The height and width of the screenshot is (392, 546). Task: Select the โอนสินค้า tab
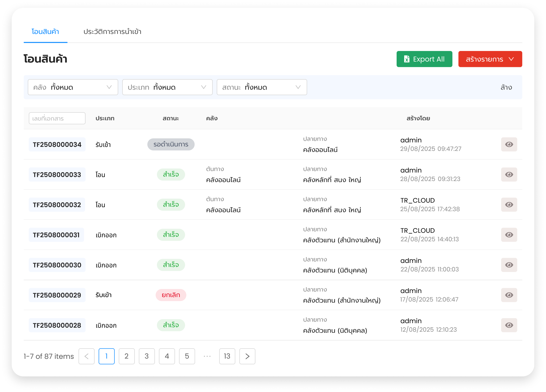click(45, 31)
